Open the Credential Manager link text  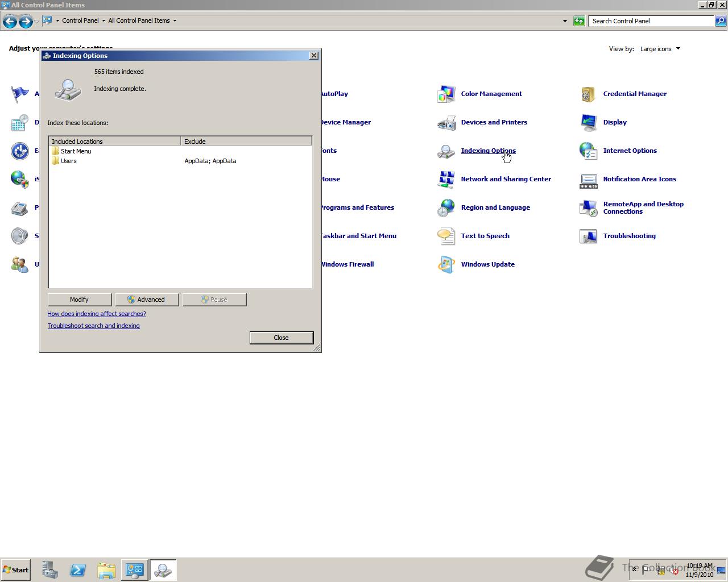click(635, 94)
